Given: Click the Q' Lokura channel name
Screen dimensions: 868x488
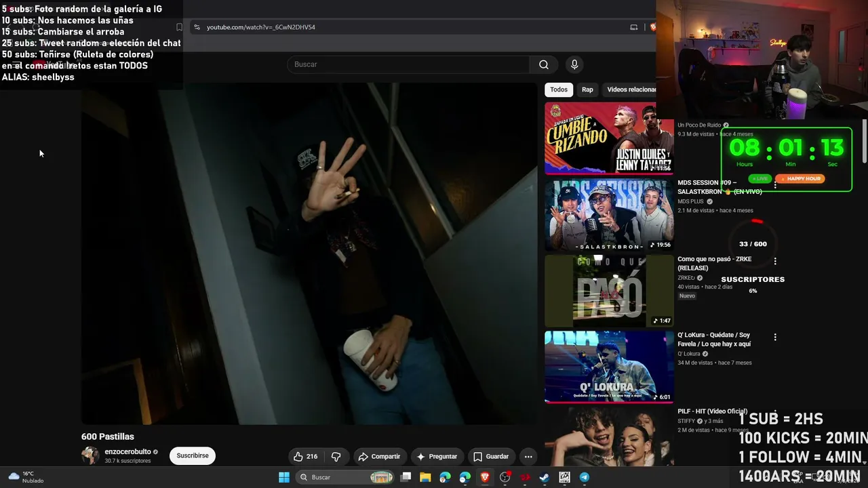Looking at the screenshot, I should point(689,354).
